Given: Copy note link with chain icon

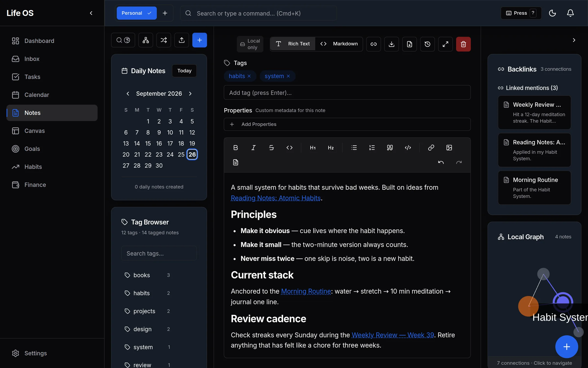Looking at the screenshot, I should [373, 44].
